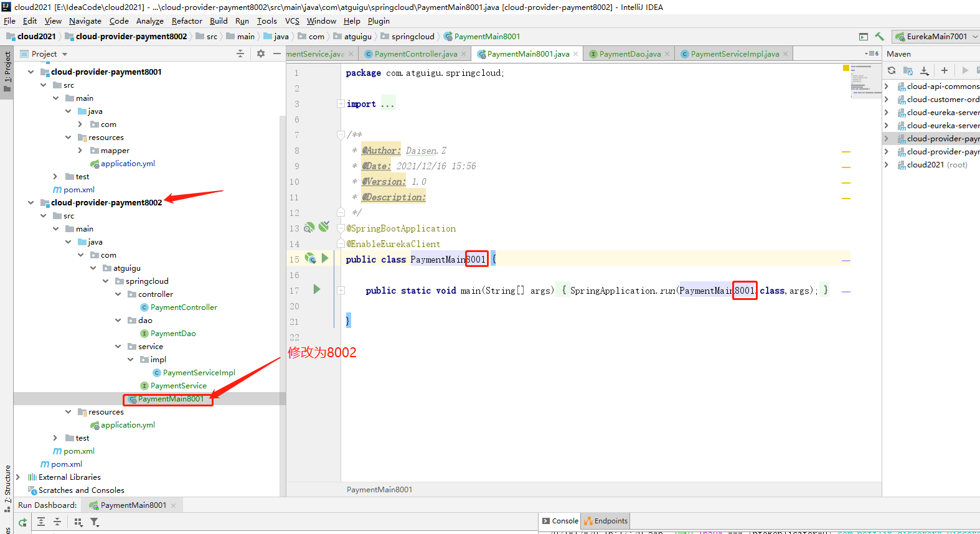Click purple stripe marker beside line 15

coord(846,260)
